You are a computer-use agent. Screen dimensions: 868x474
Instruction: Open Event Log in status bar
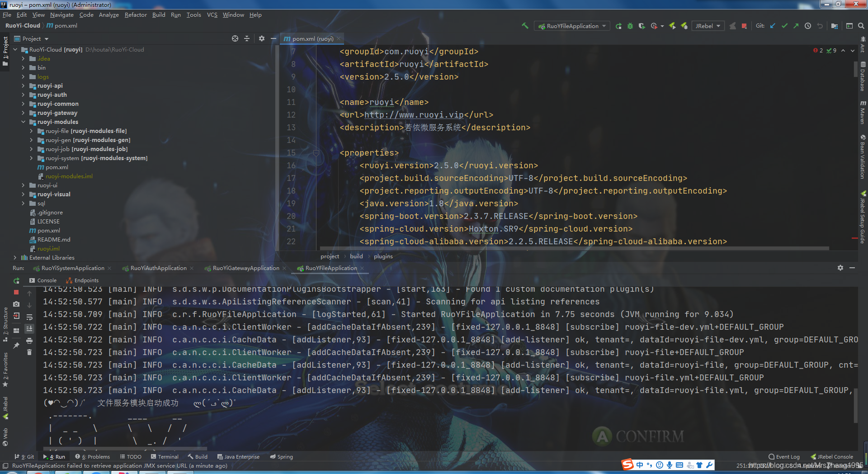click(x=784, y=457)
